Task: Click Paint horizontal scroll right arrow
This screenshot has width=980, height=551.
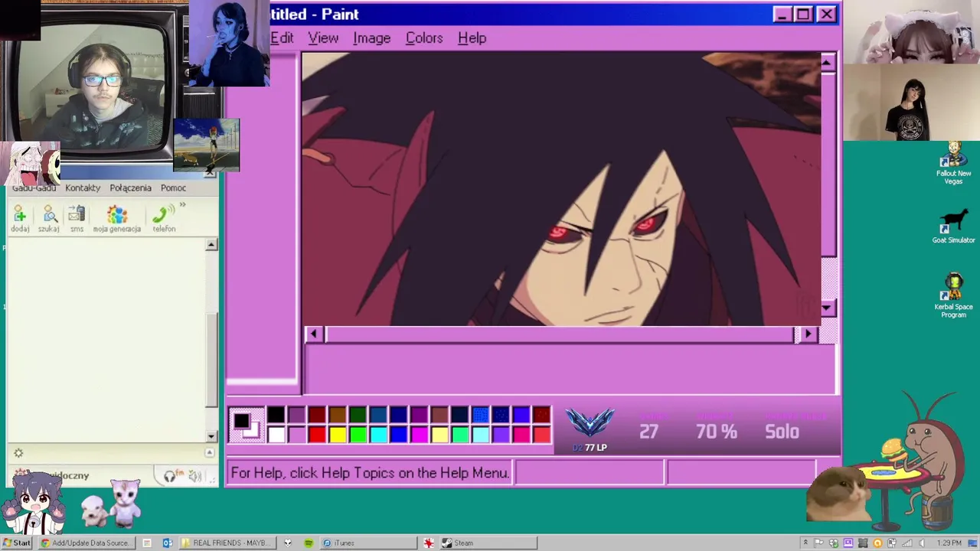Action: [808, 334]
